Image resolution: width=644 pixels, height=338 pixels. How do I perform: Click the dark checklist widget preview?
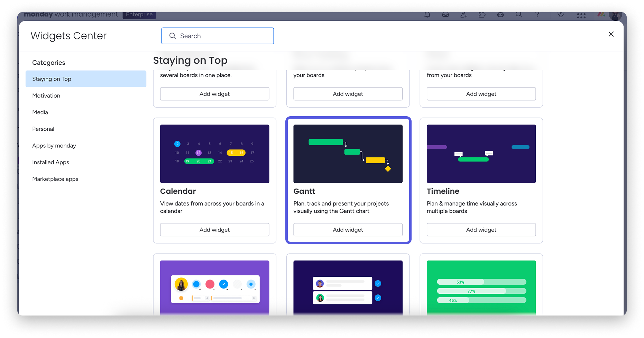(348, 288)
